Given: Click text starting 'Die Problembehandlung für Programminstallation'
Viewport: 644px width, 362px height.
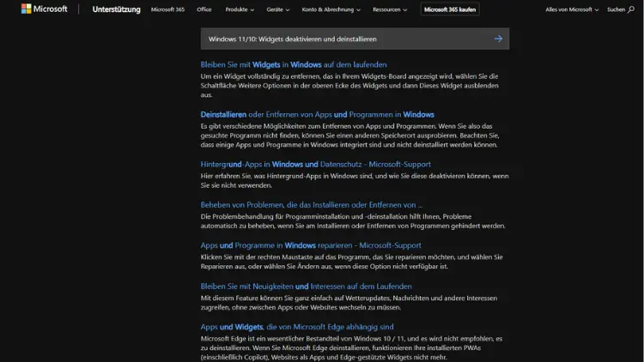Looking at the screenshot, I should click(x=353, y=221).
